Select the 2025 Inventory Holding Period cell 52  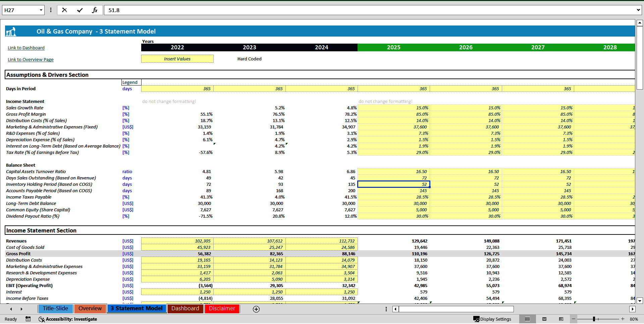[394, 184]
